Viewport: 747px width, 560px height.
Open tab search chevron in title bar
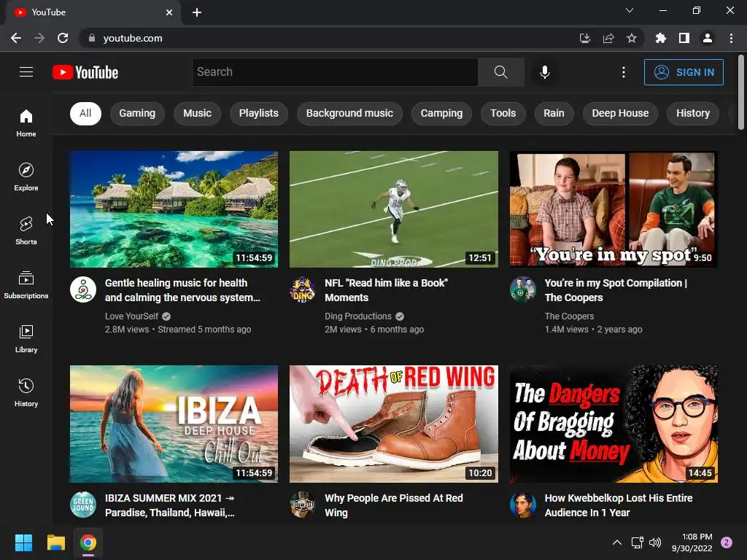pyautogui.click(x=630, y=10)
